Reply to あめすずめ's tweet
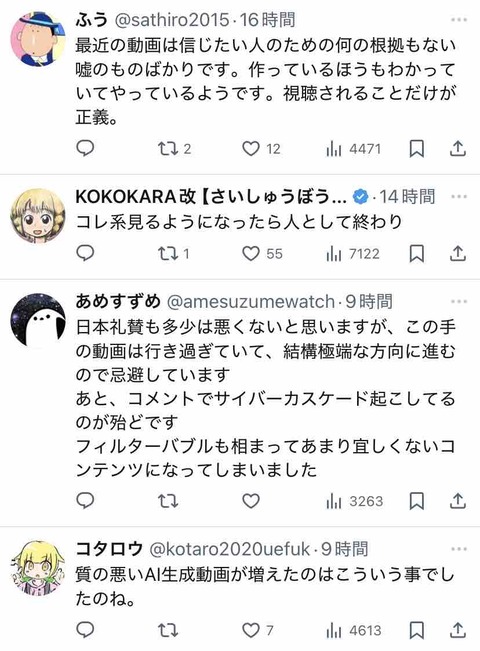This screenshot has width=480, height=651. tap(86, 501)
